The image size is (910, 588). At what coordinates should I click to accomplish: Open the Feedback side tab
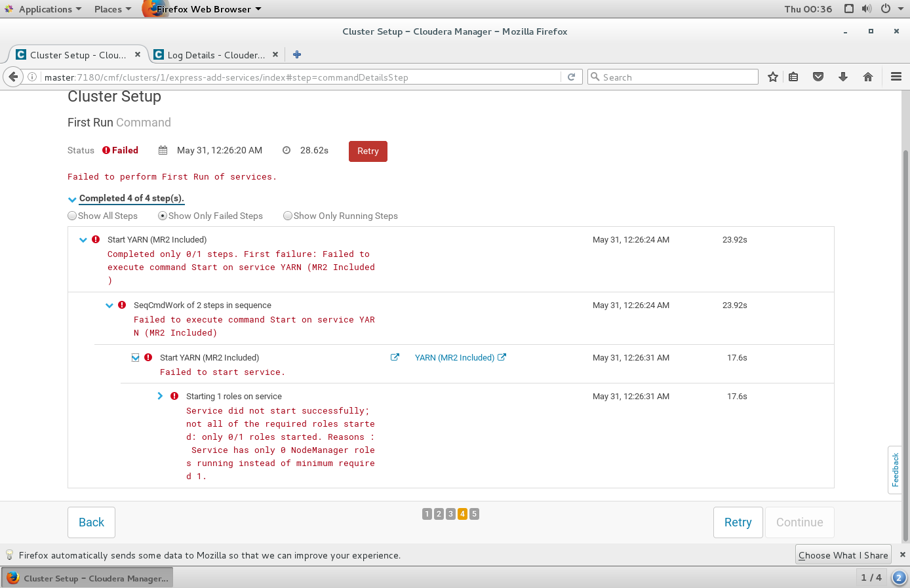[895, 470]
